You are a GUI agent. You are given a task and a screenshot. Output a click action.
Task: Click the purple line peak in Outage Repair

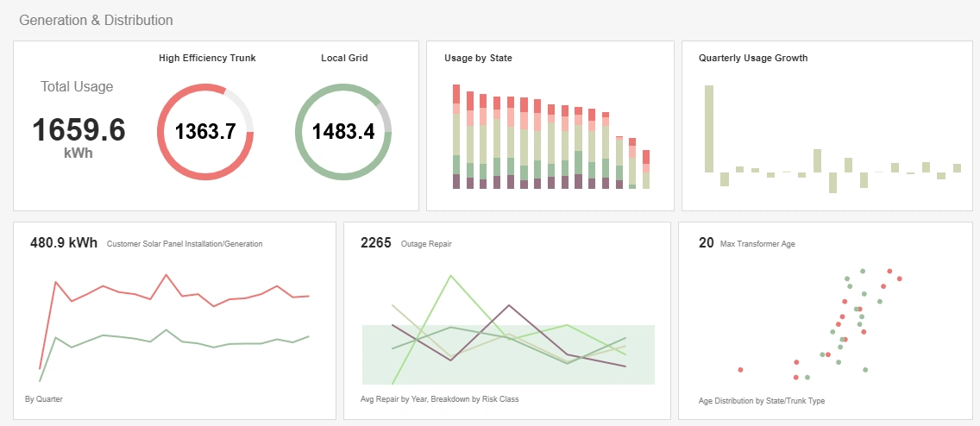509,305
